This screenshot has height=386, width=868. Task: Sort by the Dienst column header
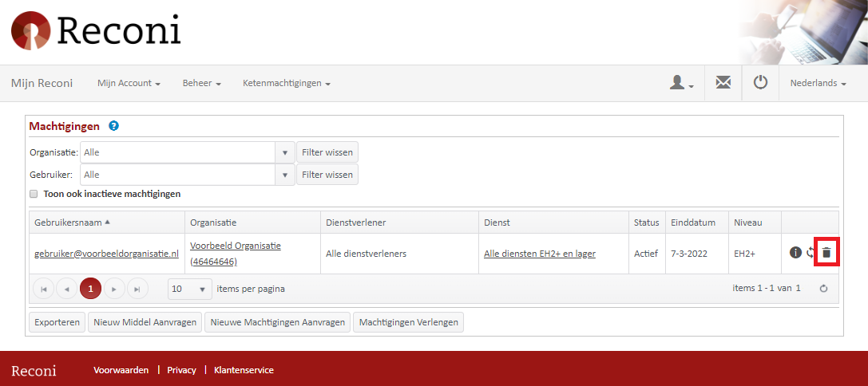click(x=553, y=223)
